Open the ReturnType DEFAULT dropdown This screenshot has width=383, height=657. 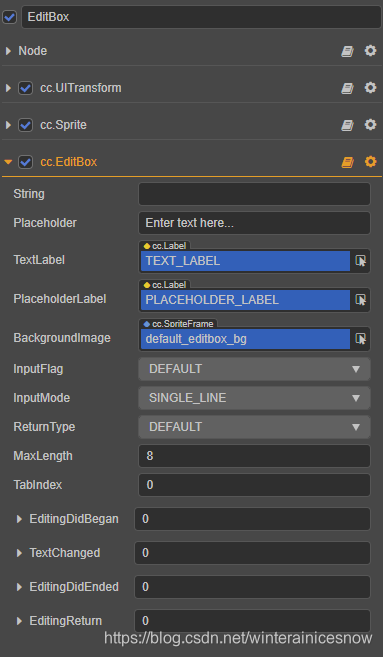pos(254,427)
